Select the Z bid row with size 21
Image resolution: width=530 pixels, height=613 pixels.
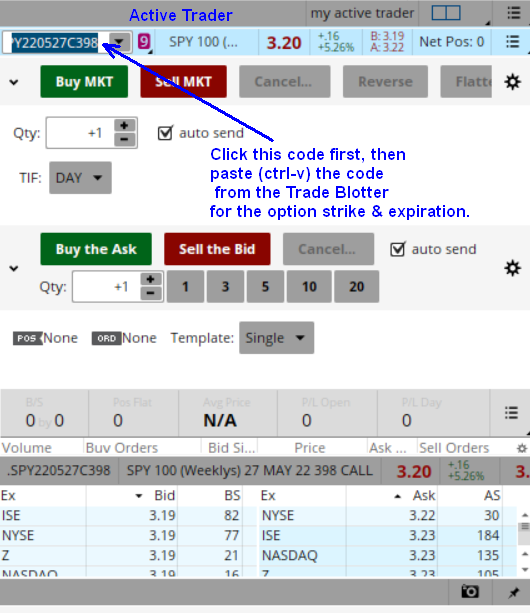click(128, 556)
